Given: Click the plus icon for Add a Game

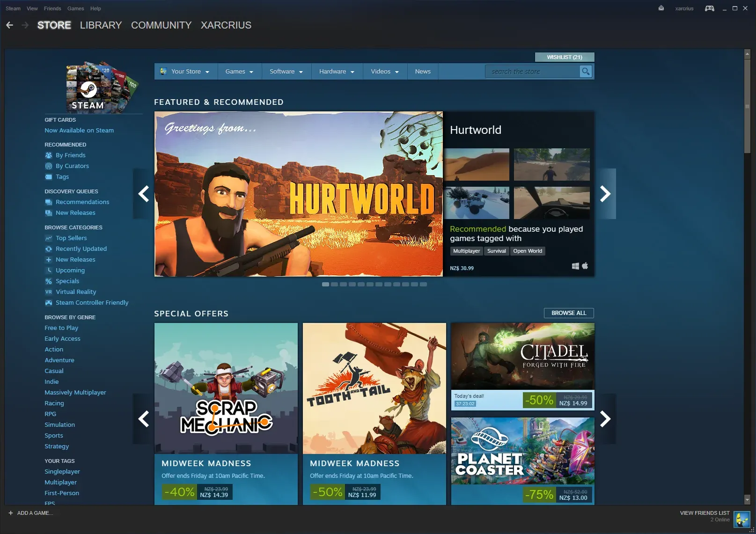Looking at the screenshot, I should pyautogui.click(x=11, y=513).
